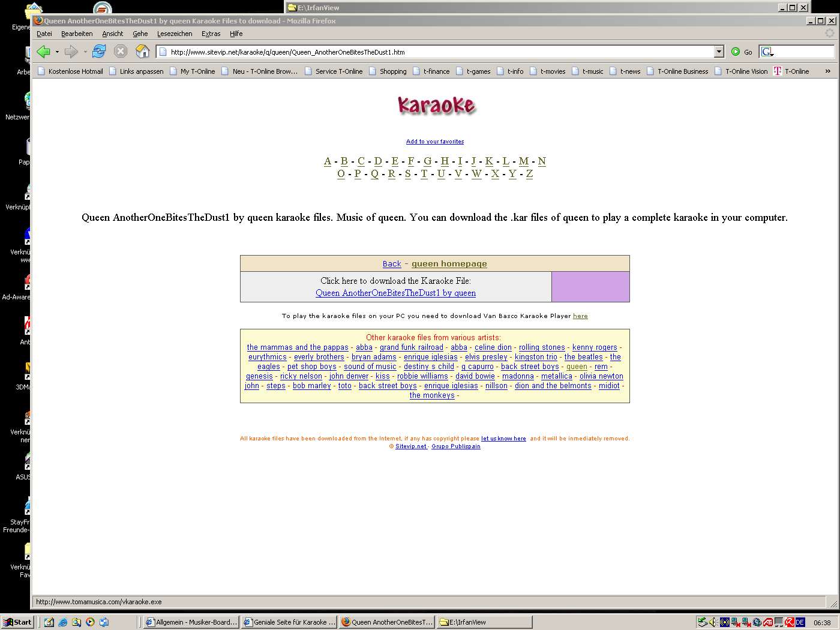Launch Internet Explorer from quick launch
Image resolution: width=840 pixels, height=630 pixels.
(x=62, y=622)
